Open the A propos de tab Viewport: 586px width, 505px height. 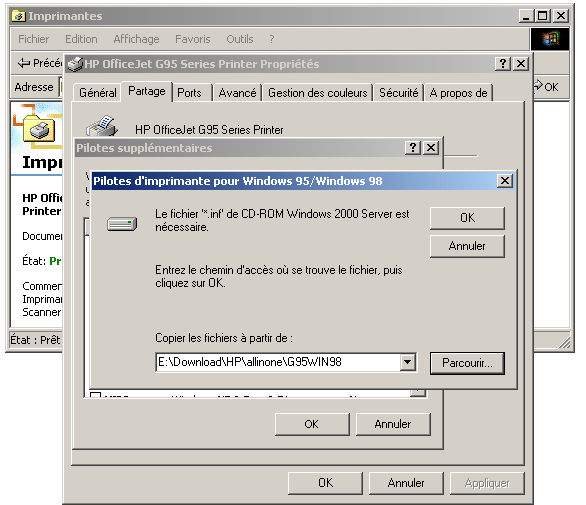pos(459,93)
